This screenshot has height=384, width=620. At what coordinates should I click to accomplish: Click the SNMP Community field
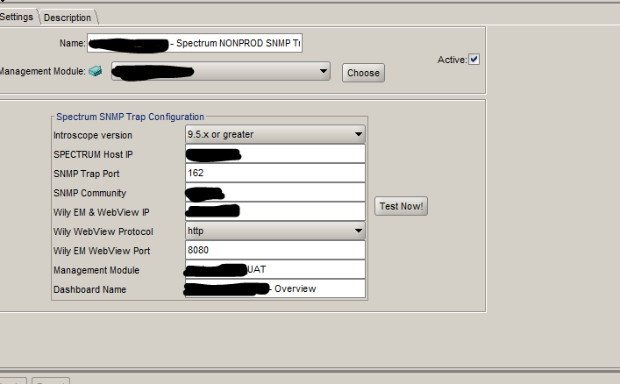click(x=275, y=193)
